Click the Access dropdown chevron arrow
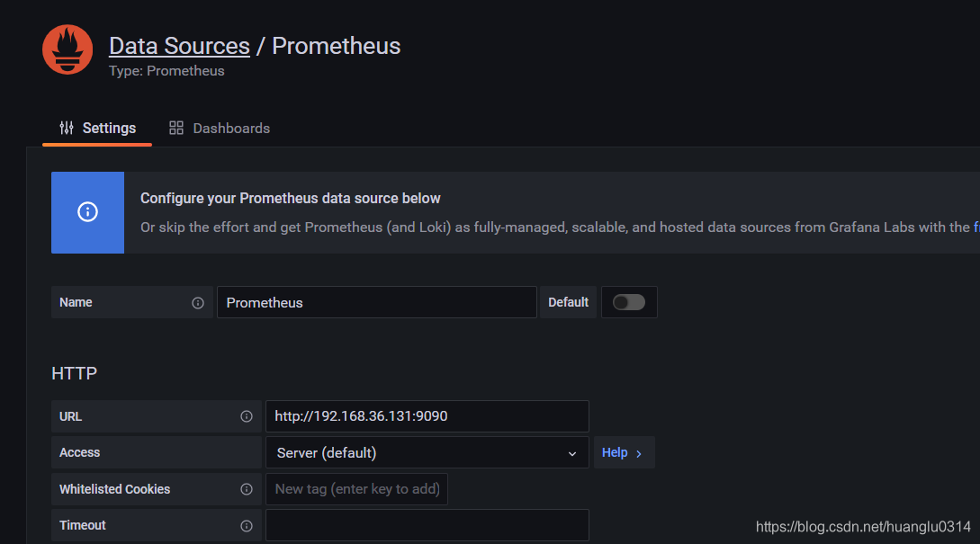980x544 pixels. pos(572,454)
